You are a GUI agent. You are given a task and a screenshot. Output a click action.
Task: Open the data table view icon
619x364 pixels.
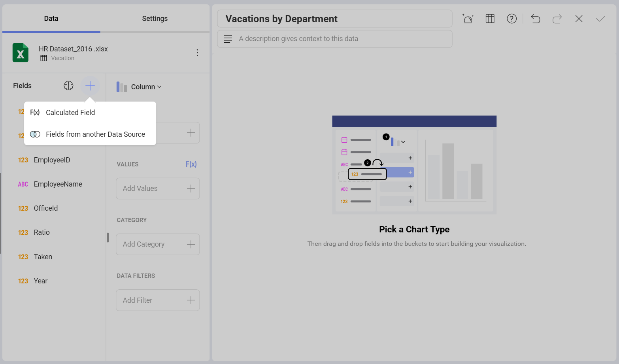(490, 19)
